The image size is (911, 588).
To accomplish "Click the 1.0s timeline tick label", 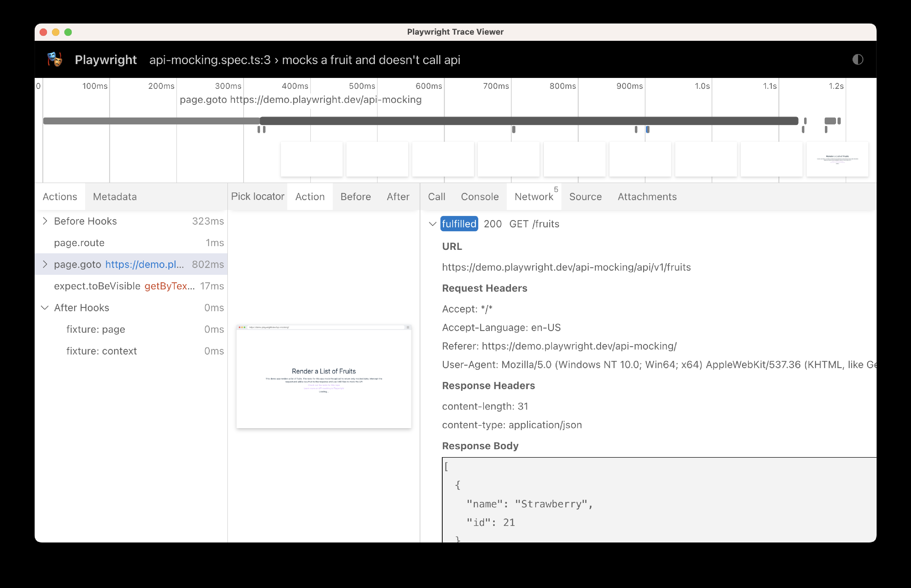I will click(702, 86).
